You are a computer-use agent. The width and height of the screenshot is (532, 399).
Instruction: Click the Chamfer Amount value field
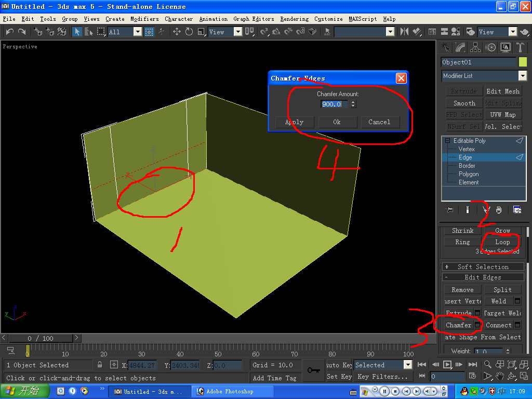[335, 104]
